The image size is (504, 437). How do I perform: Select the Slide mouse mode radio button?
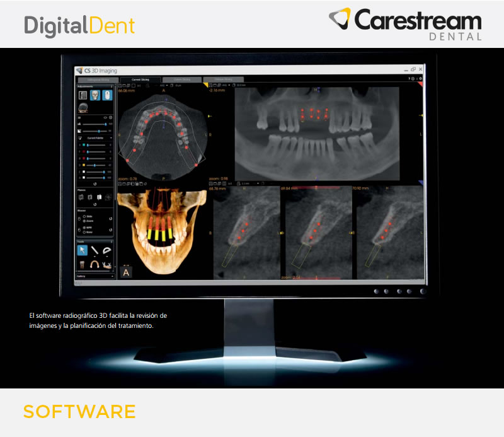point(84,216)
